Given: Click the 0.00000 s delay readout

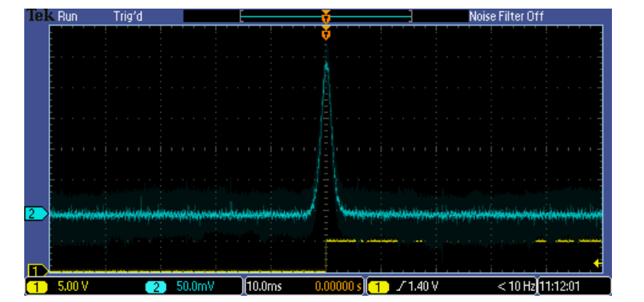Looking at the screenshot, I should [x=339, y=286].
